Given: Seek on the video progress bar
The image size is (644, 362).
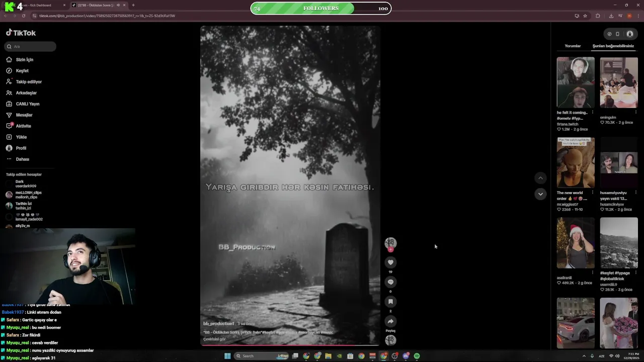Looking at the screenshot, I should pos(290,345).
